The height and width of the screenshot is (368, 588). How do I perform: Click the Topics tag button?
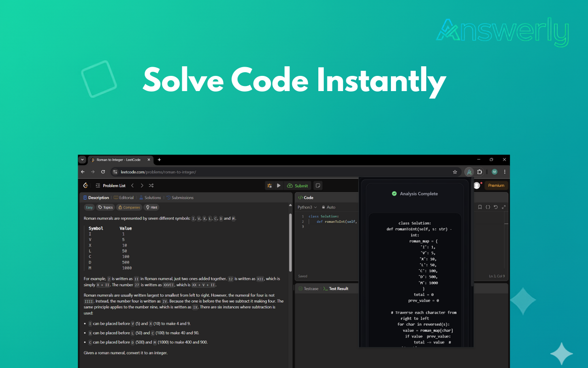point(106,207)
